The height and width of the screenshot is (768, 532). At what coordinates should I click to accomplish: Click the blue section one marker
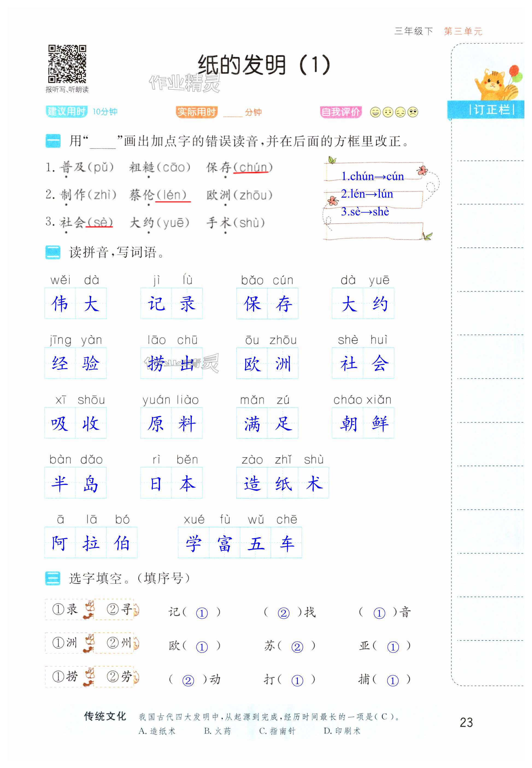pos(53,141)
